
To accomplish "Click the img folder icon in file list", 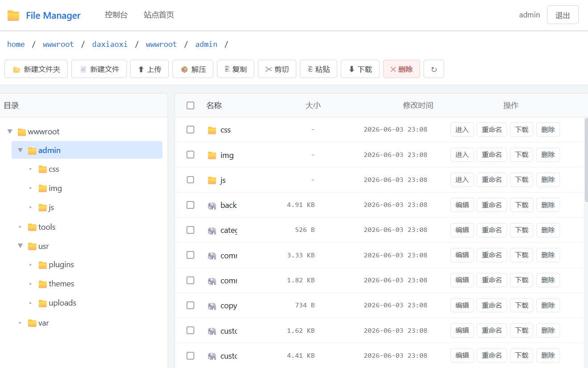I will pos(212,155).
